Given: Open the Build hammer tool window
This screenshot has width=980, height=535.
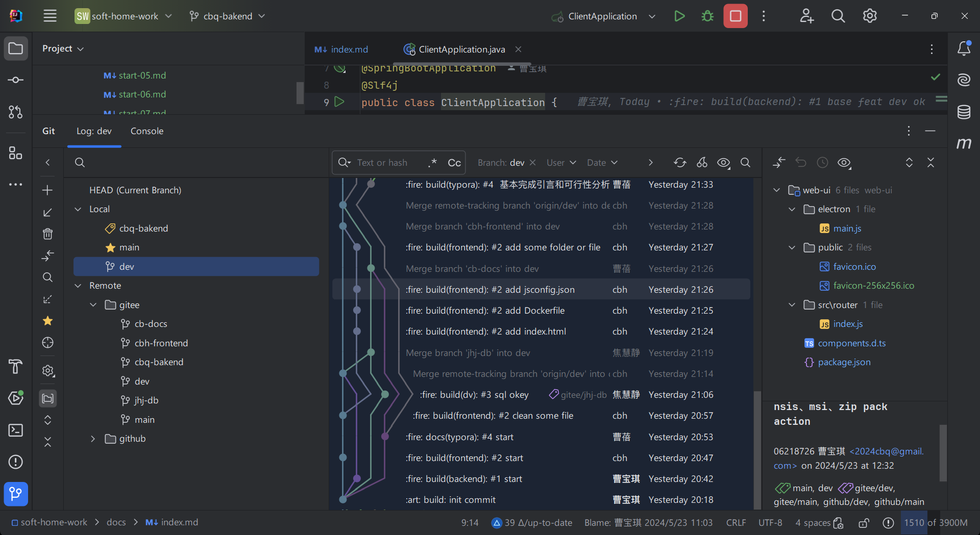Looking at the screenshot, I should [16, 366].
